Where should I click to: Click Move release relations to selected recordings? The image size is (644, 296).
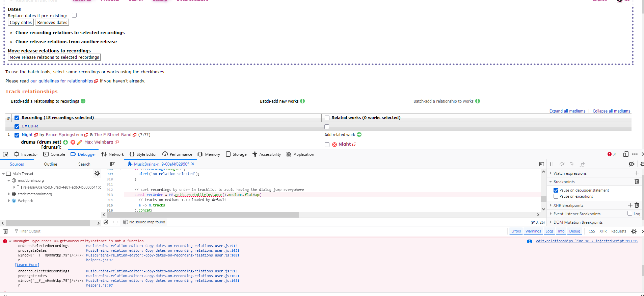[x=54, y=57]
